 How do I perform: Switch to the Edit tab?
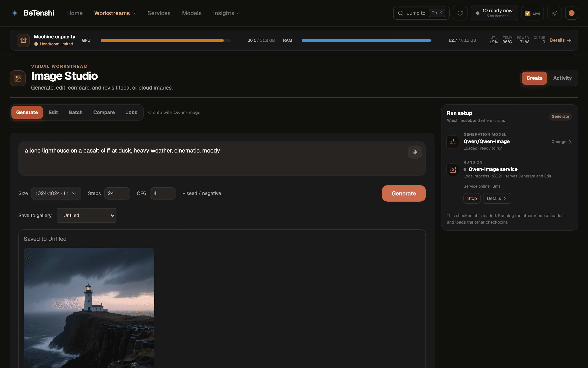[x=53, y=112]
